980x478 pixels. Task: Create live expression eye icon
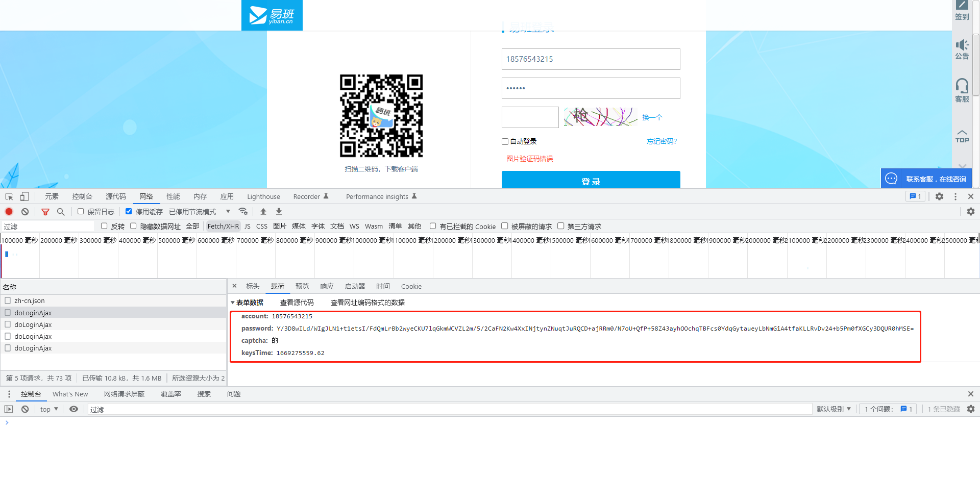(73, 409)
